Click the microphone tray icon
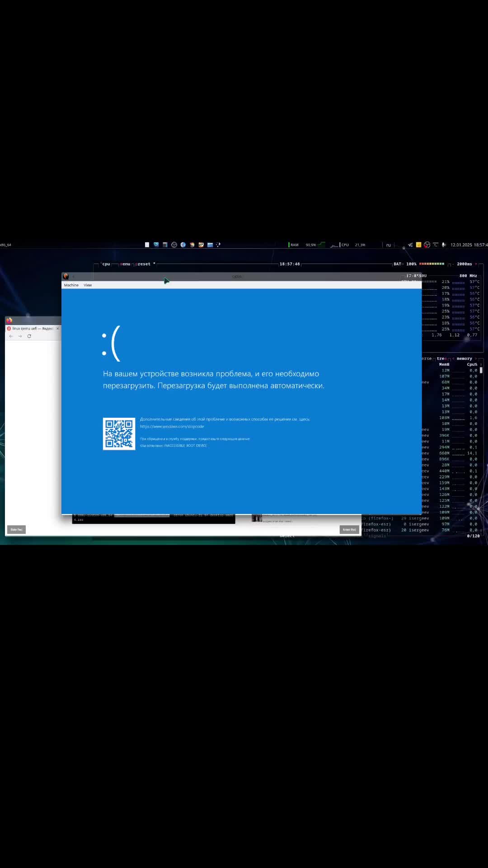Image resolution: width=488 pixels, height=868 pixels. point(444,245)
